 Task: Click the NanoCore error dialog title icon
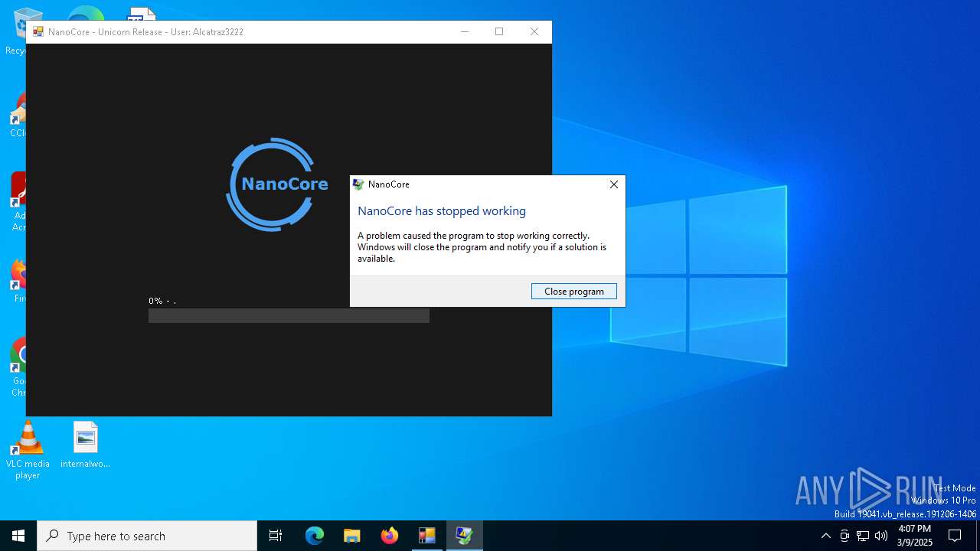click(358, 184)
